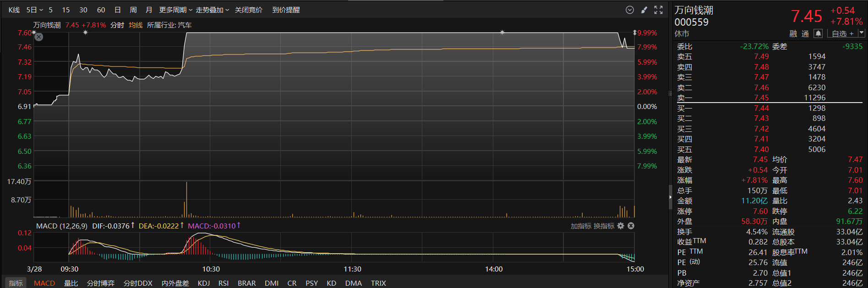This screenshot has height=288, width=868.
Task: Open the circled down-arrow chart options icon
Action: 630,10
